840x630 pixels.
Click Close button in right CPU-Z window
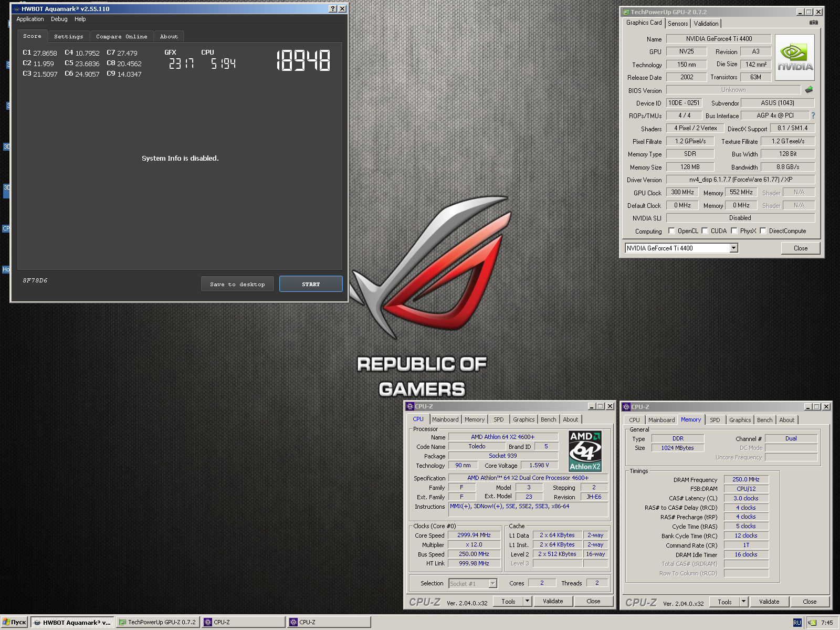810,602
